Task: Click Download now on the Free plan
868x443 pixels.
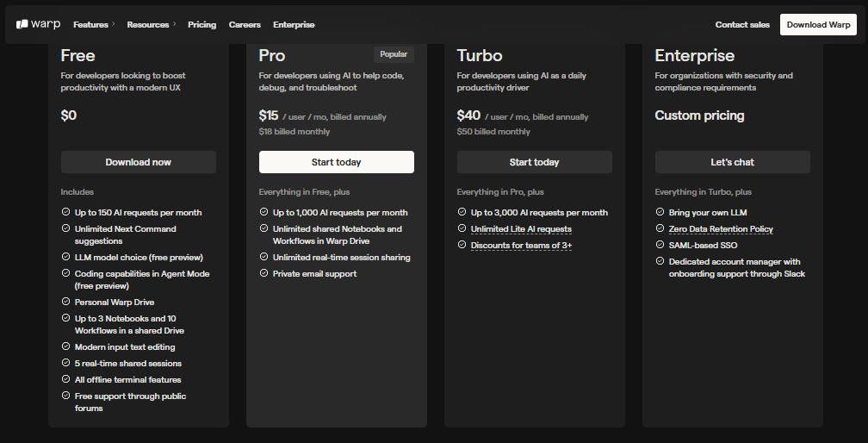Action: [139, 162]
